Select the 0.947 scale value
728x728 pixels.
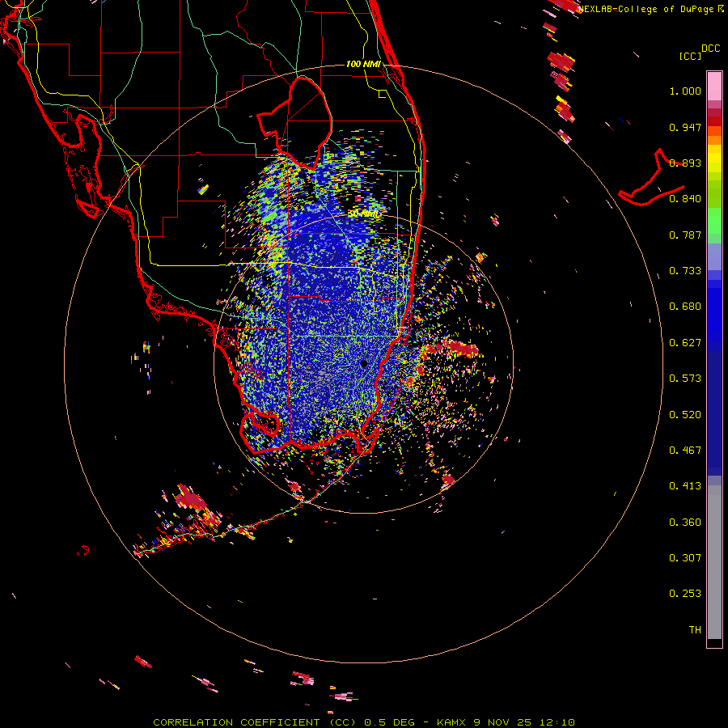(x=685, y=127)
